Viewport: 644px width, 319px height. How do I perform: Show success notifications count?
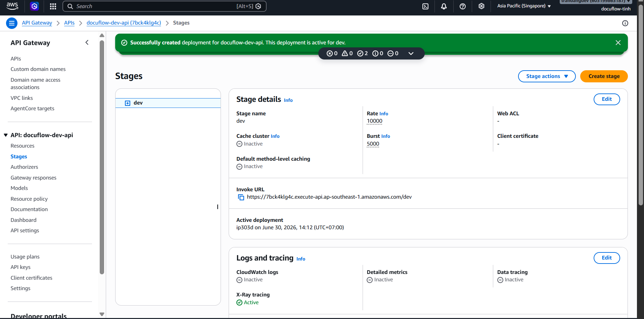(363, 53)
